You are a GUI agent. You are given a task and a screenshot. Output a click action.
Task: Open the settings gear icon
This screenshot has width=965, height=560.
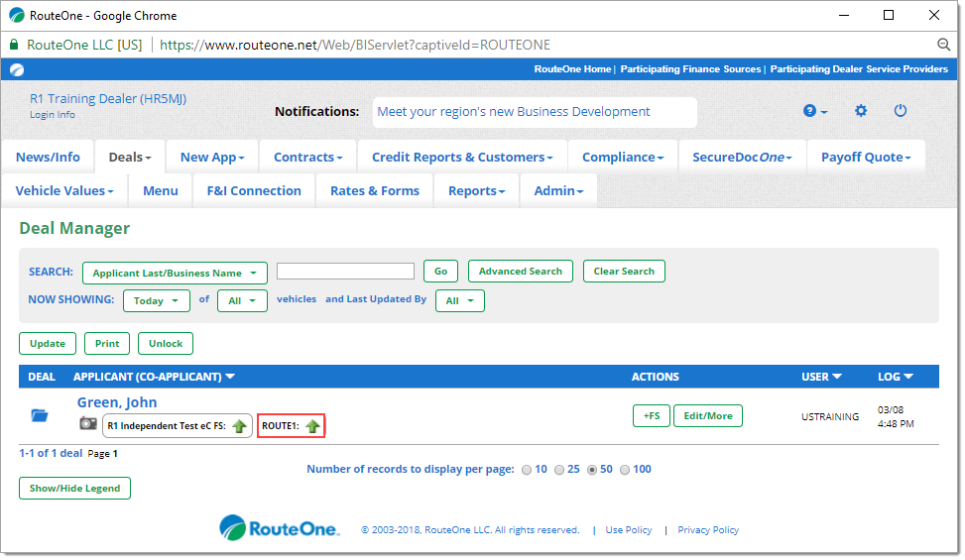861,111
